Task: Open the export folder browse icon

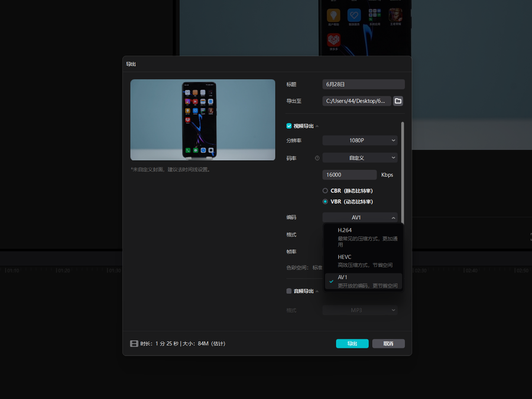Action: [398, 100]
